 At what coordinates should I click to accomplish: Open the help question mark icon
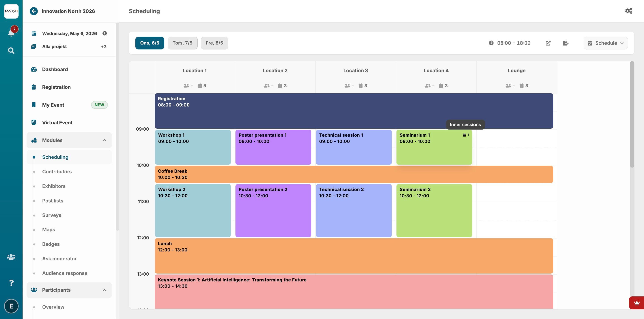pyautogui.click(x=11, y=283)
